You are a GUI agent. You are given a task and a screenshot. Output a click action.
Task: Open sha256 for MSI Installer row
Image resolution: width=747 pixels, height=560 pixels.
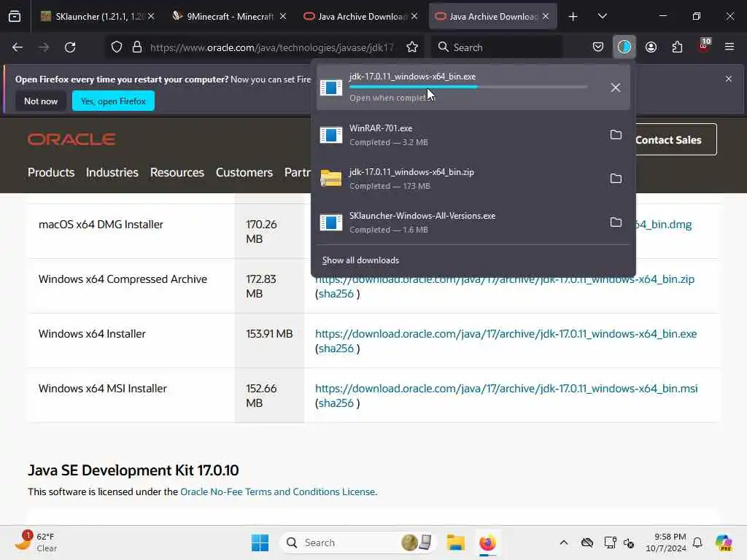[336, 403]
